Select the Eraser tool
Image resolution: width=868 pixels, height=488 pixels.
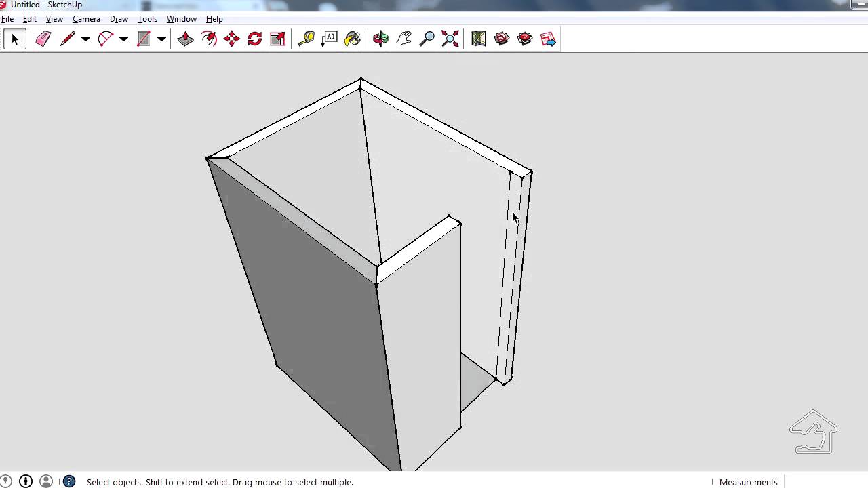coord(43,39)
